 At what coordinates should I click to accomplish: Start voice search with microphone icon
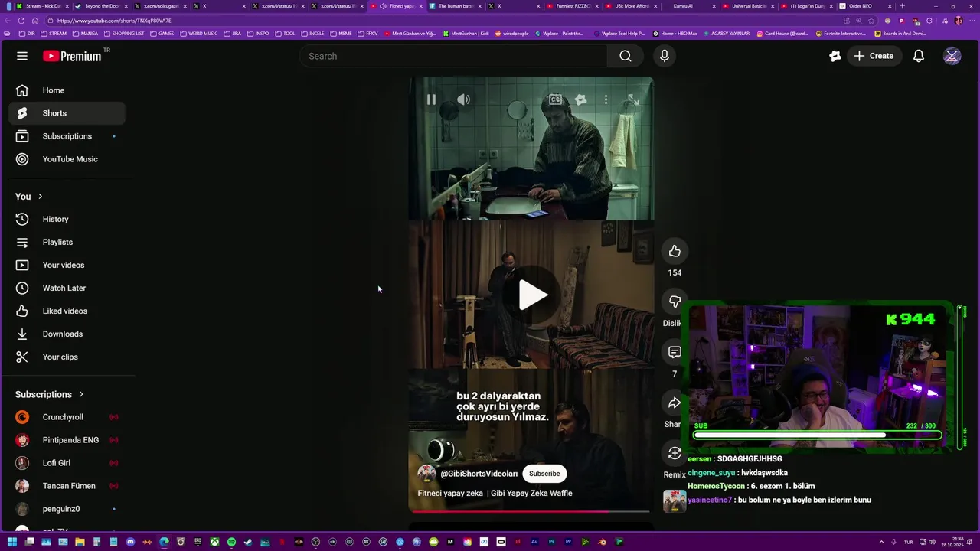(x=665, y=56)
